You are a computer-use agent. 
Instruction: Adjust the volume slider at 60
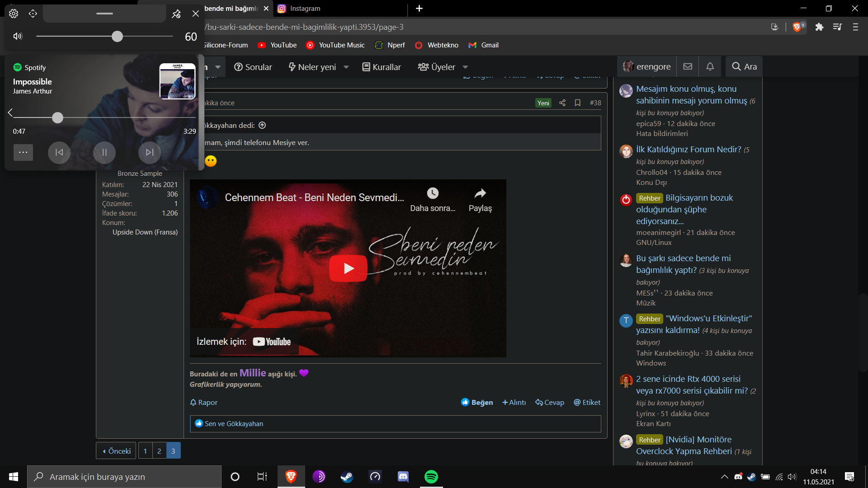pos(117,36)
